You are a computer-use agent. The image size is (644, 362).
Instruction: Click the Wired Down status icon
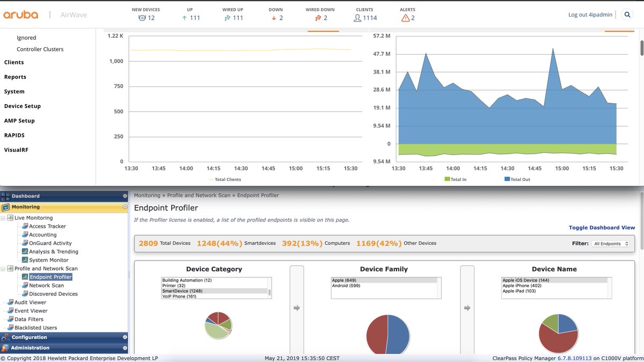click(x=318, y=18)
